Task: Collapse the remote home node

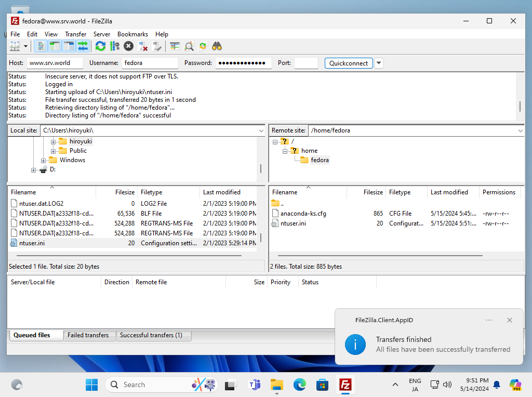Action: (285, 151)
